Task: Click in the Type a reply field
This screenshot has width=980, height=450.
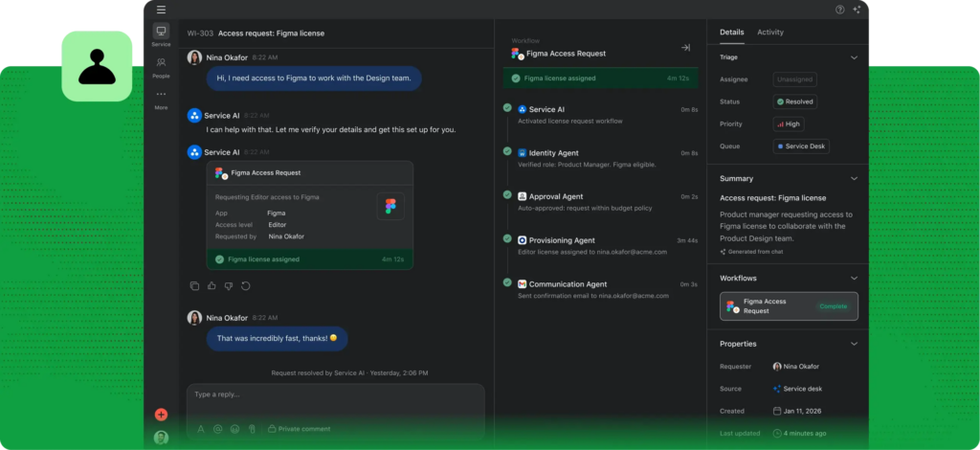Action: 336,394
